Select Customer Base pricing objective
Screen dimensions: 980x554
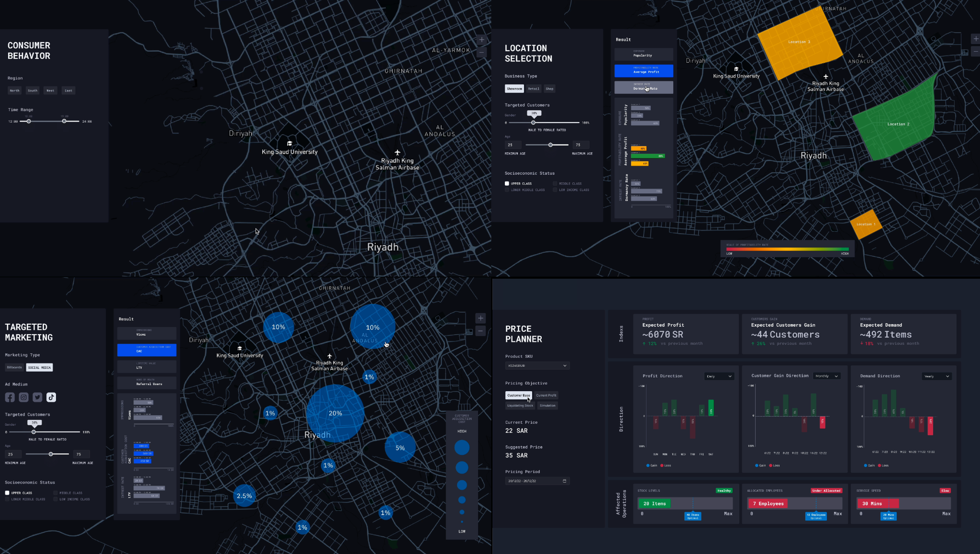519,395
